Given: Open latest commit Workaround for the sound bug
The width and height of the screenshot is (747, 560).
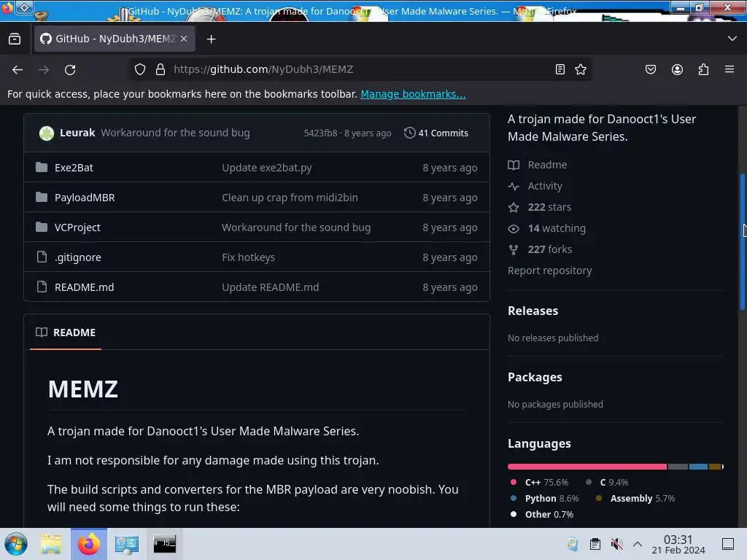Looking at the screenshot, I should [x=175, y=133].
